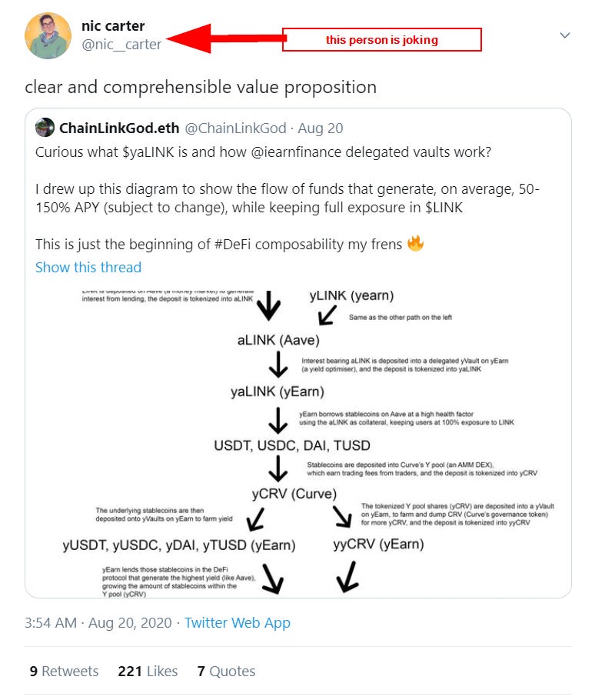
Task: Click the 'this person is joking' red box
Action: (x=382, y=40)
